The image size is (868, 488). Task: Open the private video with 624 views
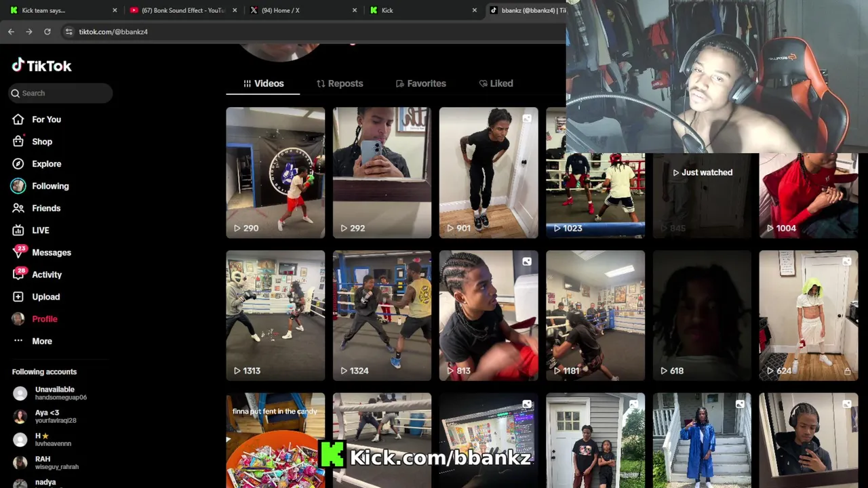click(808, 316)
